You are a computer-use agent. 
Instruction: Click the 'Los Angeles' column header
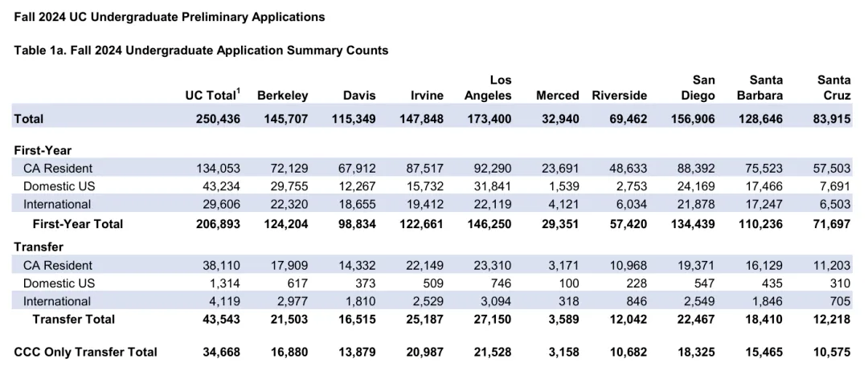coord(488,88)
